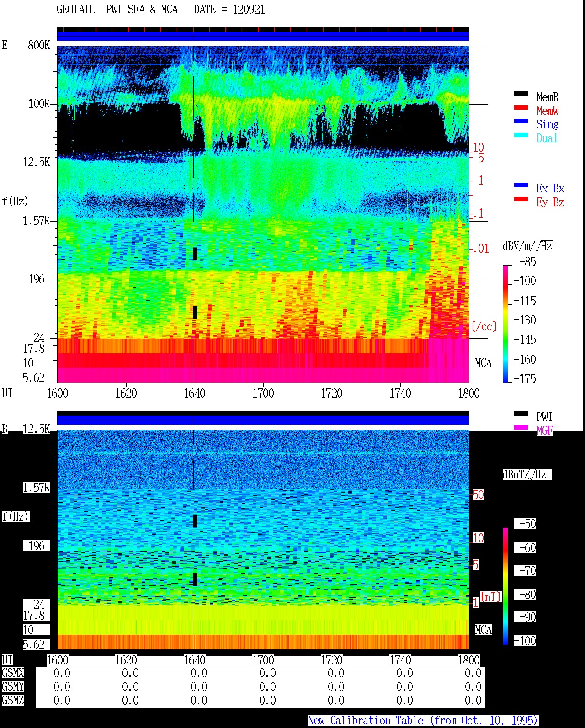Image resolution: width=585 pixels, height=728 pixels.
Task: Click the "E" panel label
Action: click(x=5, y=45)
